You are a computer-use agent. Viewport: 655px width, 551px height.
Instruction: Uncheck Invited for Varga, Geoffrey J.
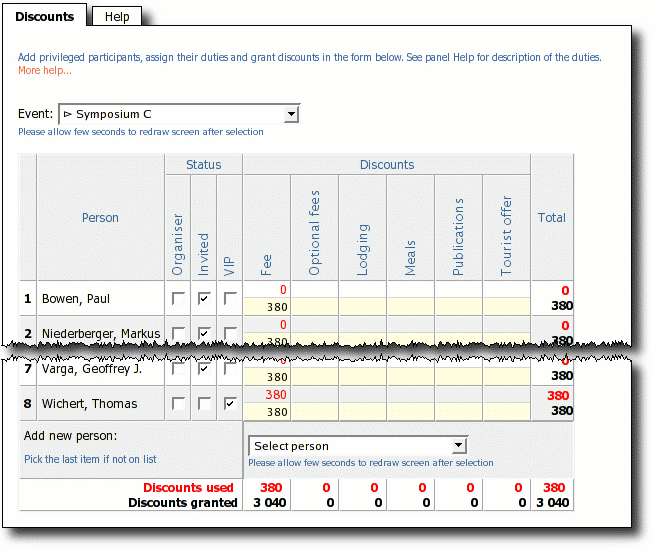click(204, 369)
